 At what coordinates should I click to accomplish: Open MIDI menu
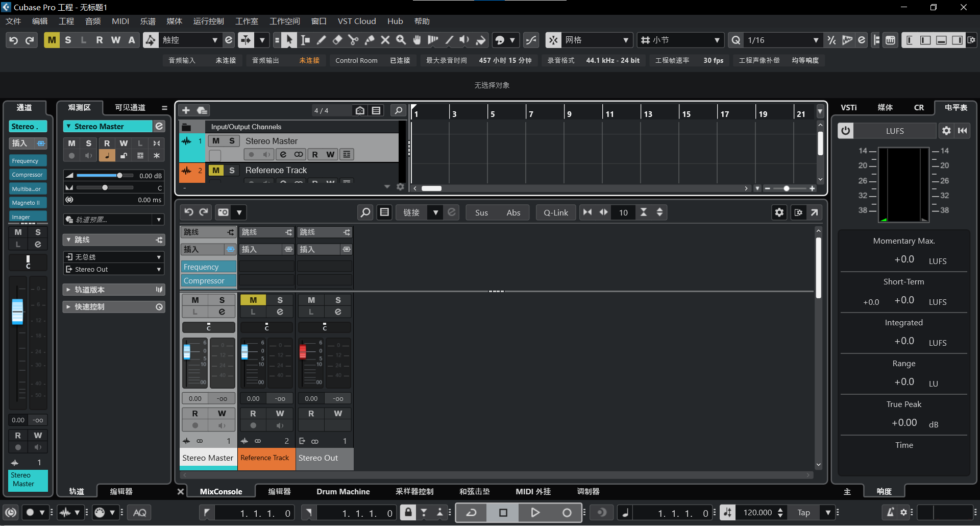(120, 21)
